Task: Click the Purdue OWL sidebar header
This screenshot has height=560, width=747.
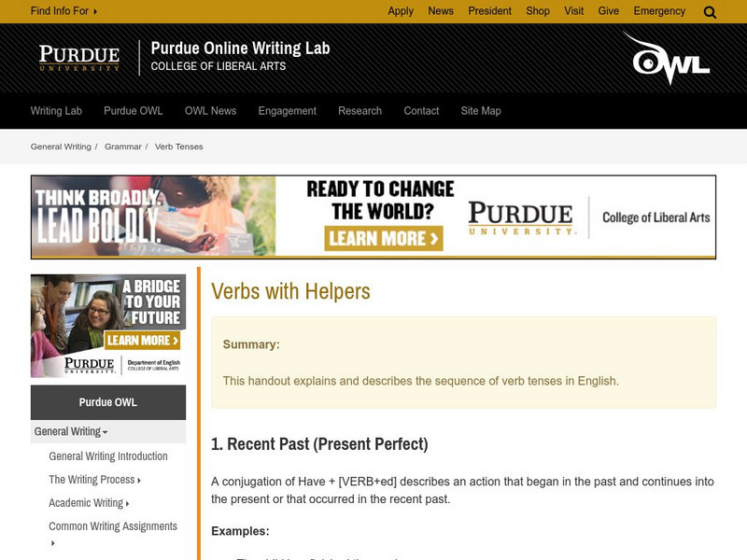Action: tap(108, 402)
